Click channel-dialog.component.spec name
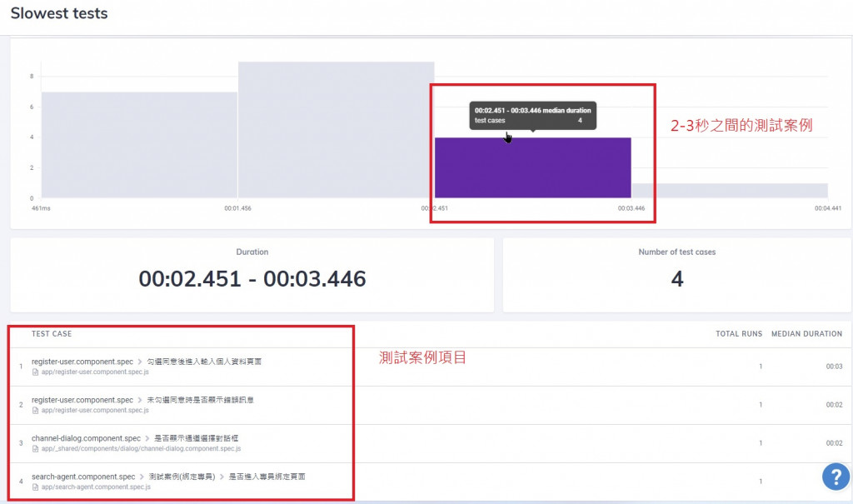The image size is (853, 504). (x=86, y=439)
